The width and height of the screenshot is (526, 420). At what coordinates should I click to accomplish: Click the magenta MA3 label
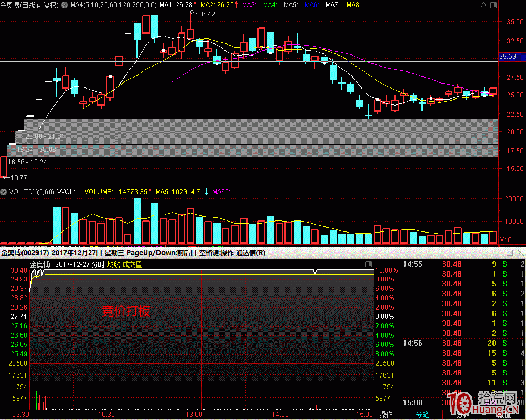pyautogui.click(x=250, y=5)
